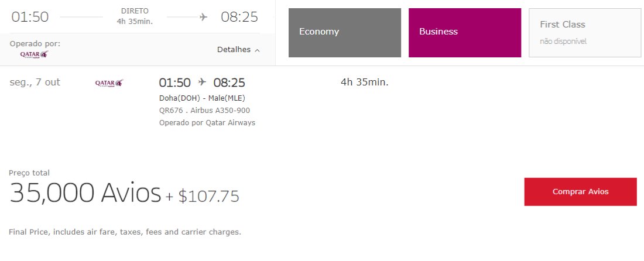Click the $107.75 cash amount

pos(208,196)
